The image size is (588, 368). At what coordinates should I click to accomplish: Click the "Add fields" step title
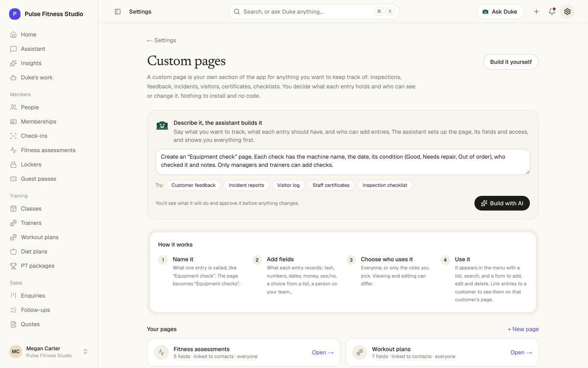point(280,259)
